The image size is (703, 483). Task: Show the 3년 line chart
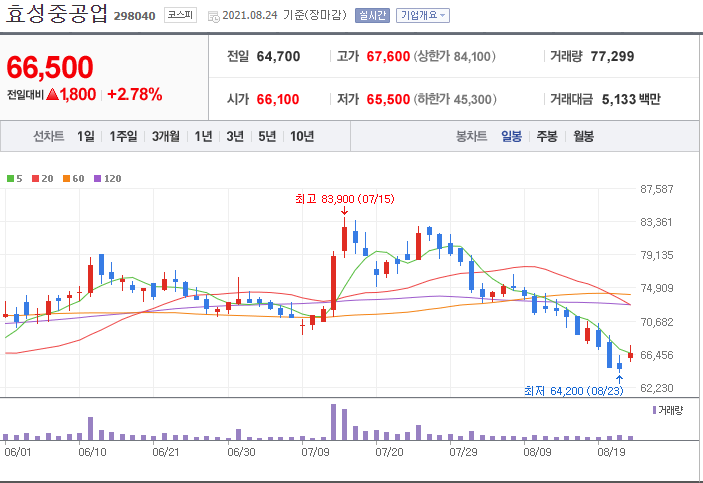point(235,136)
